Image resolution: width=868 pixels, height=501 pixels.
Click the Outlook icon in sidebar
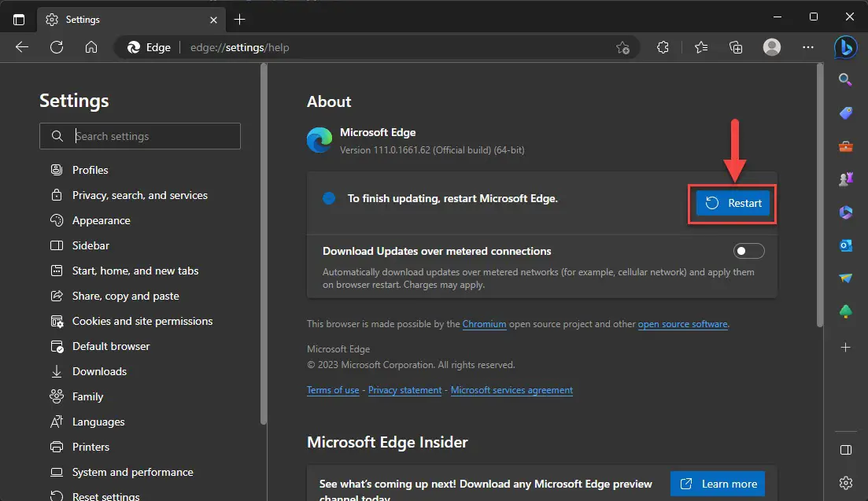pyautogui.click(x=845, y=245)
